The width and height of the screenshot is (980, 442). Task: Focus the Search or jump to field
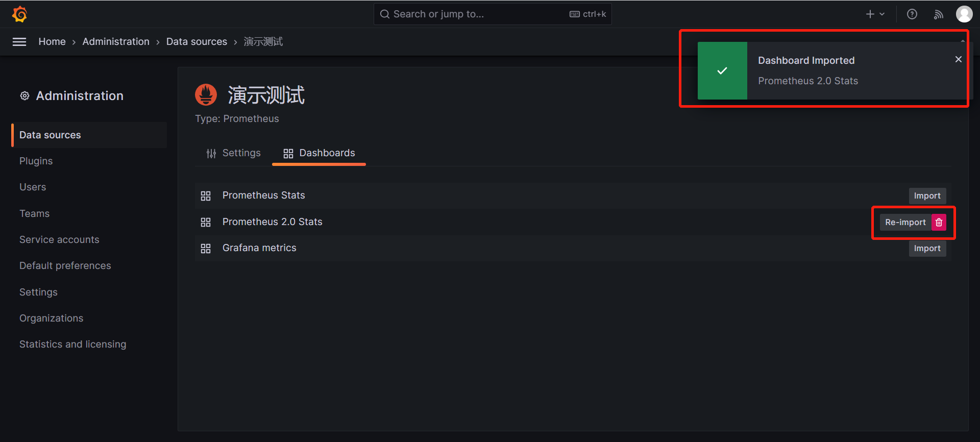pyautogui.click(x=493, y=14)
